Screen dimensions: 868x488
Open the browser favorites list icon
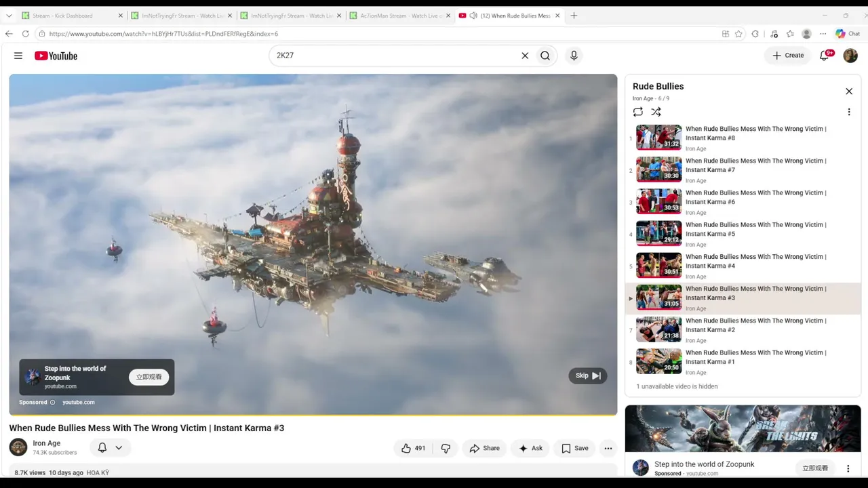tap(790, 34)
